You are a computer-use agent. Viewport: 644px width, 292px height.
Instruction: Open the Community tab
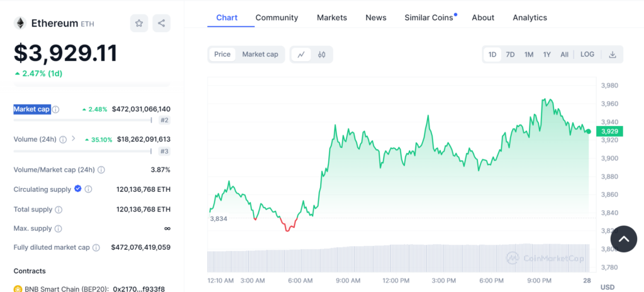[277, 18]
